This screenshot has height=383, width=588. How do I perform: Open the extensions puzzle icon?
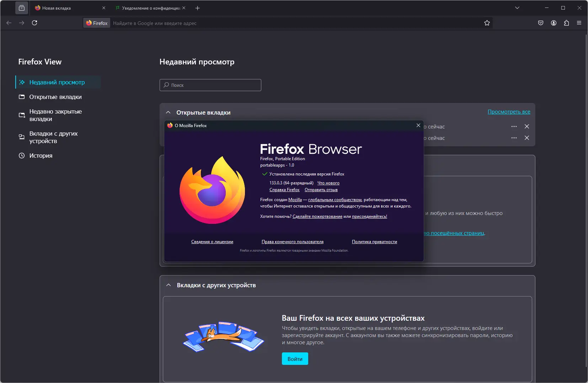(566, 23)
